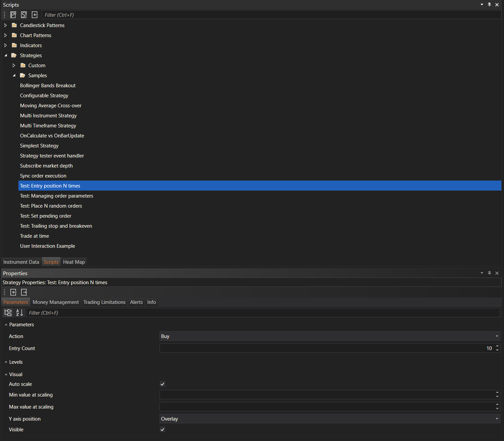Screen dimensions: 504x441
Task: Select the Bollinger Bands Breakout strategy
Action: [x=48, y=86]
